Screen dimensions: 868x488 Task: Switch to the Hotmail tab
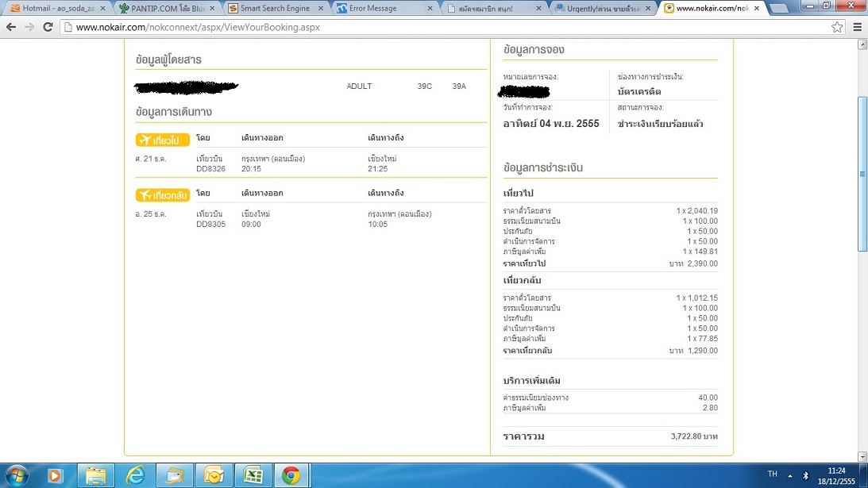click(57, 8)
